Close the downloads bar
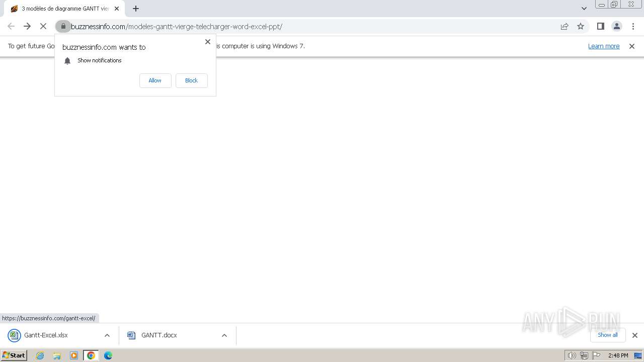Image resolution: width=644 pixels, height=362 pixels. (x=635, y=335)
